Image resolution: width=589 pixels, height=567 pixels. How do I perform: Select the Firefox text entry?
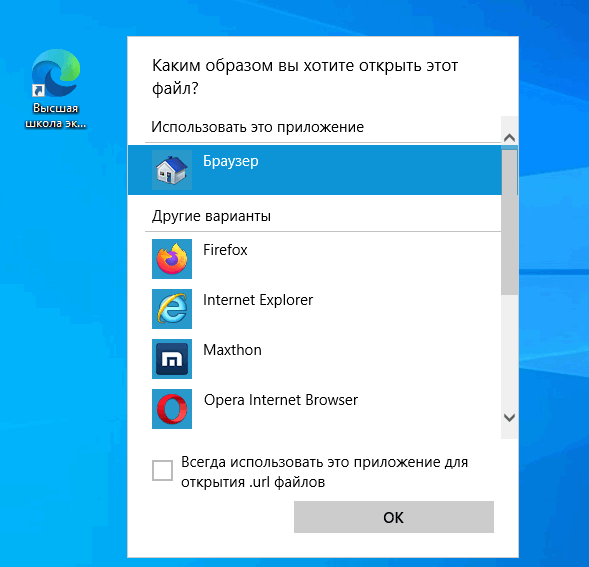pyautogui.click(x=225, y=250)
